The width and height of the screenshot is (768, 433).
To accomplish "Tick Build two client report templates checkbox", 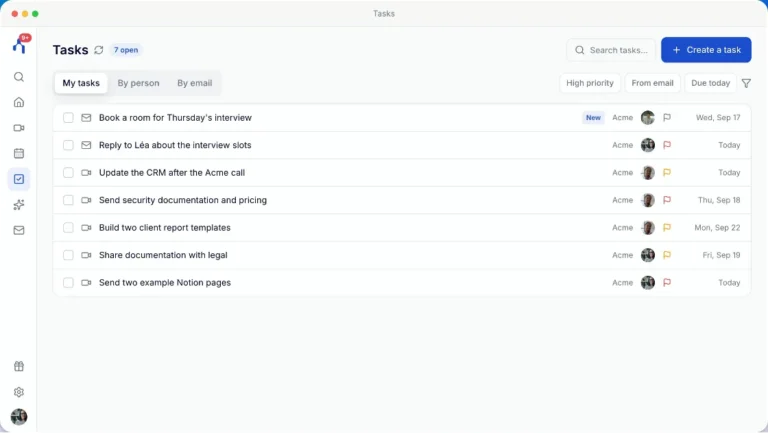I will 68,227.
